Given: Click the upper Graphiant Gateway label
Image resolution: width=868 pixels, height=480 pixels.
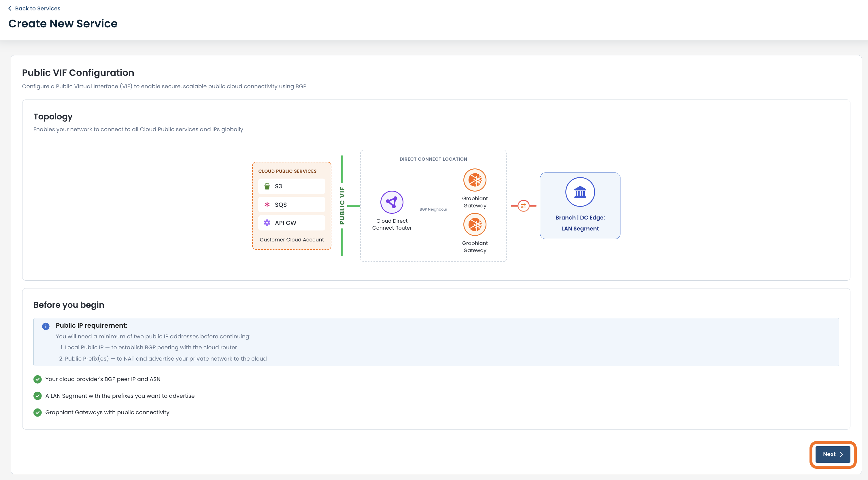Looking at the screenshot, I should pos(474,202).
